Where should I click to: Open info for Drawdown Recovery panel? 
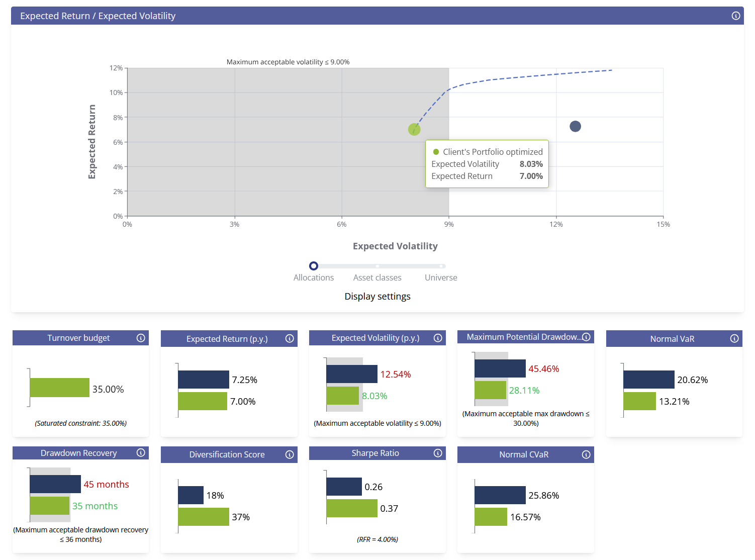[x=141, y=452]
